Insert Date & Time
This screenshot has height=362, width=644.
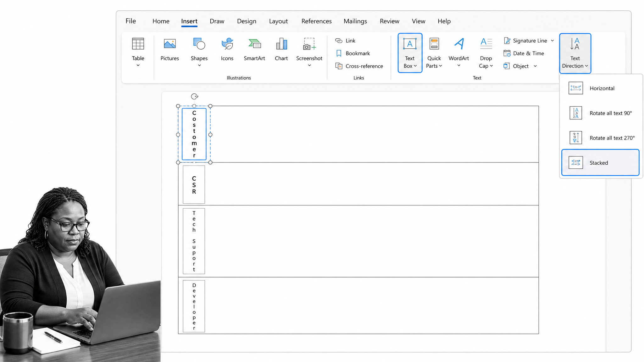(x=524, y=53)
